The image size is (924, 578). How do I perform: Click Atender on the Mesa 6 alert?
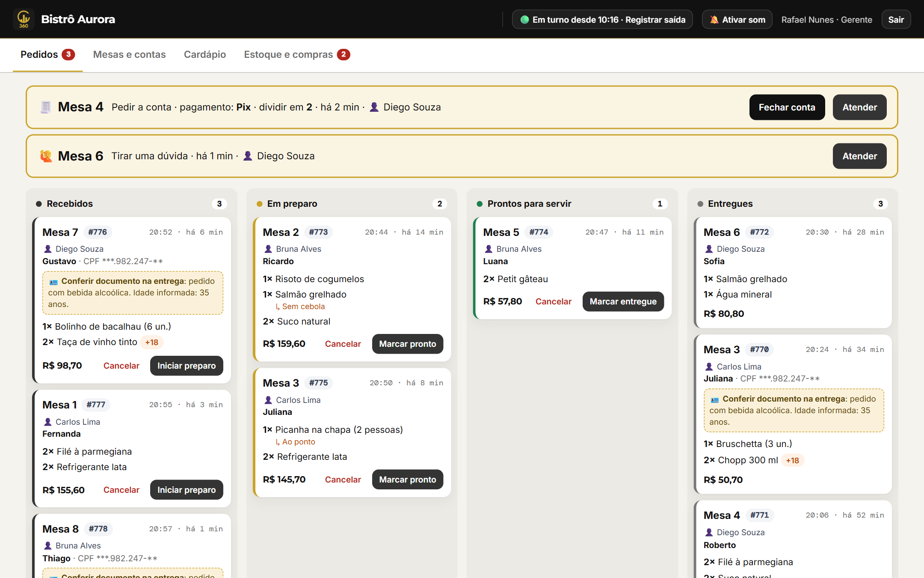pyautogui.click(x=859, y=156)
